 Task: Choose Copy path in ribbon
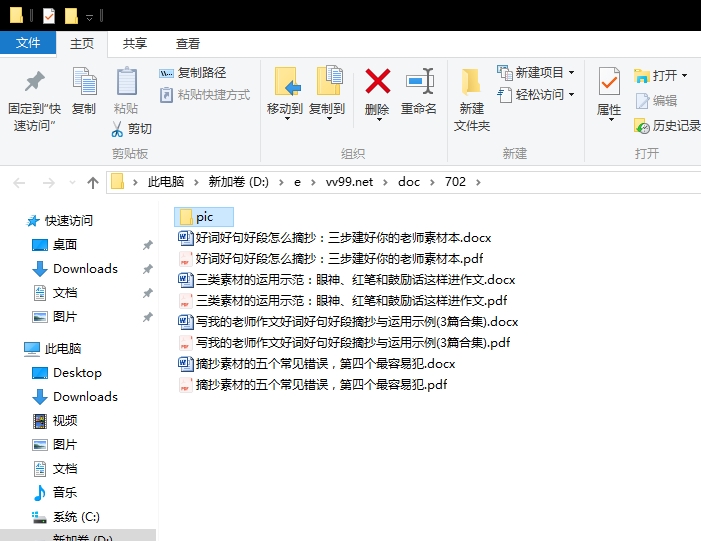pyautogui.click(x=193, y=72)
